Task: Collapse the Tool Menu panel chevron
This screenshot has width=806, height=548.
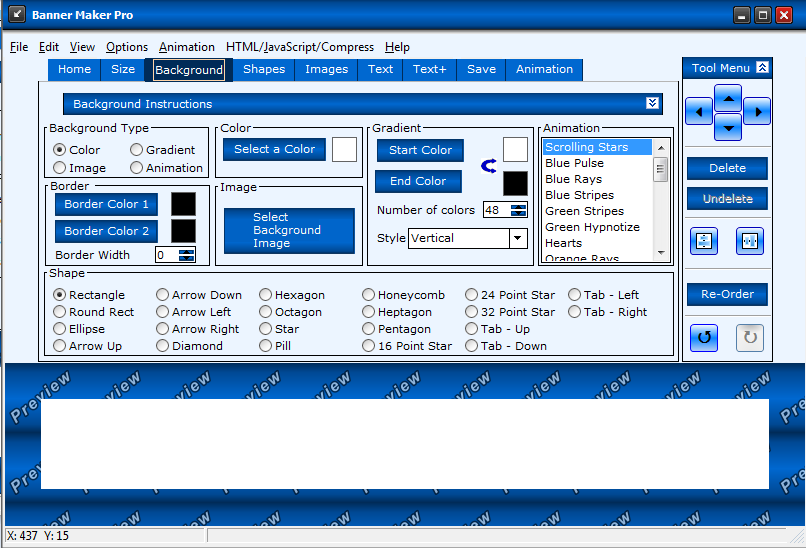Action: [762, 67]
